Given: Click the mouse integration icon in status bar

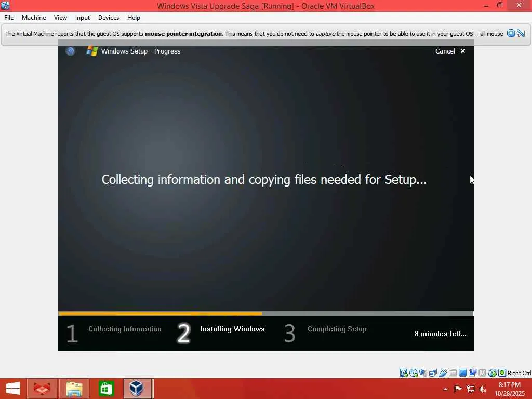Looking at the screenshot, I should pos(493,373).
